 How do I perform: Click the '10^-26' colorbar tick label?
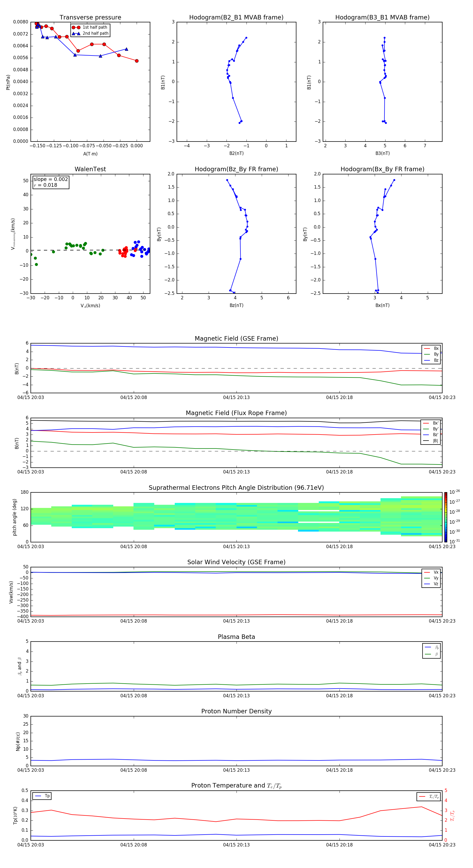[x=455, y=492]
